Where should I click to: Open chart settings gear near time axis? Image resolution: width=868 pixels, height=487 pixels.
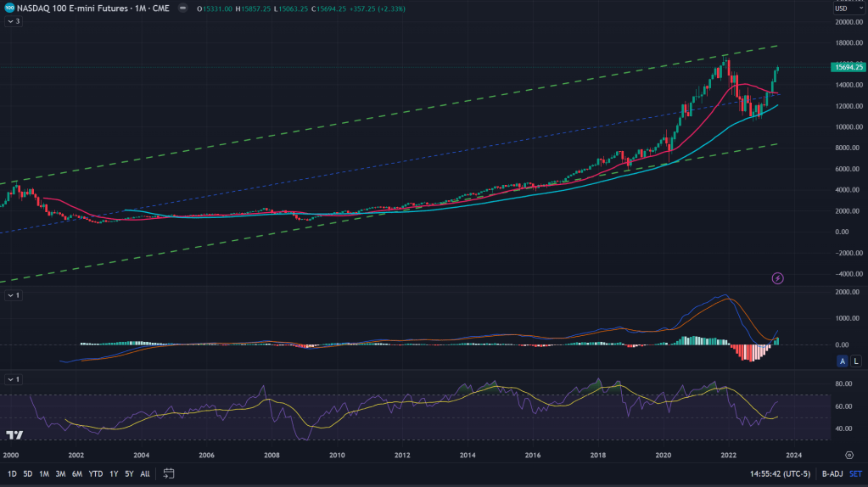[848, 455]
